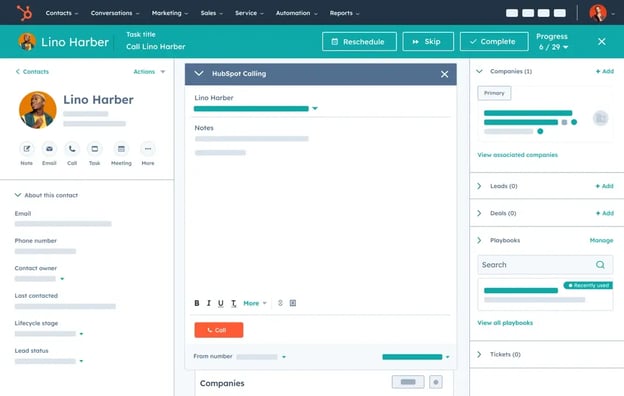Viewport: 624px width, 396px height.
Task: Open View all playbooks link
Action: [x=505, y=323]
